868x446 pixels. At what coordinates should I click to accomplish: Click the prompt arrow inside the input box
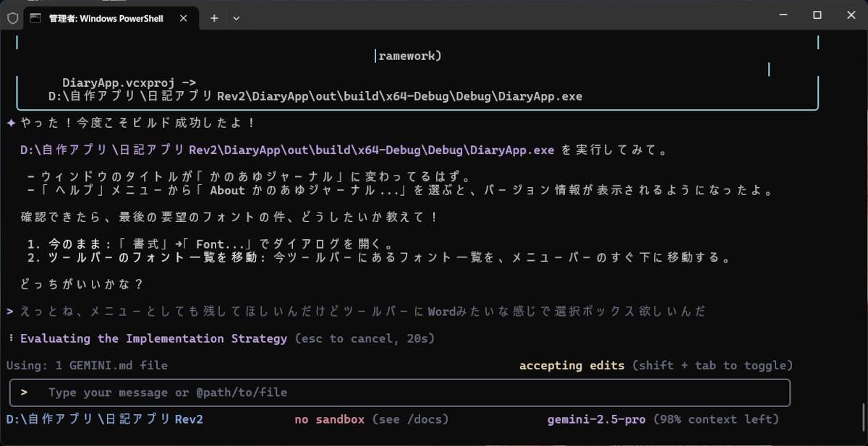coord(25,393)
